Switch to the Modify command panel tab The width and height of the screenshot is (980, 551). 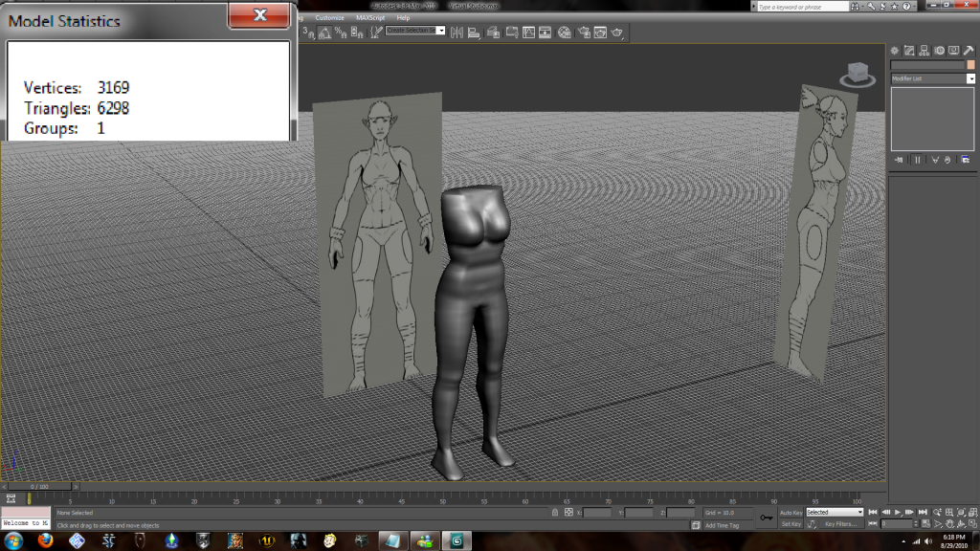[909, 51]
